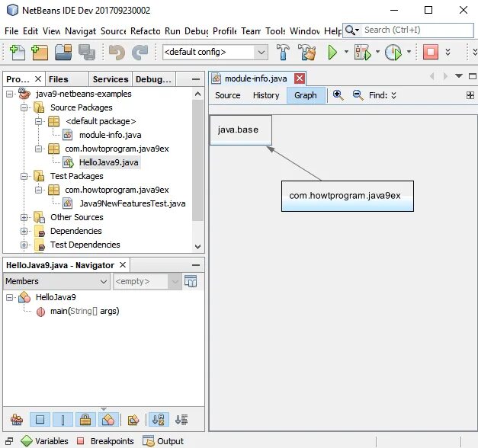Viewport: 478px width, 448px height.
Task: Expand the Other Sources node
Action: point(24,217)
